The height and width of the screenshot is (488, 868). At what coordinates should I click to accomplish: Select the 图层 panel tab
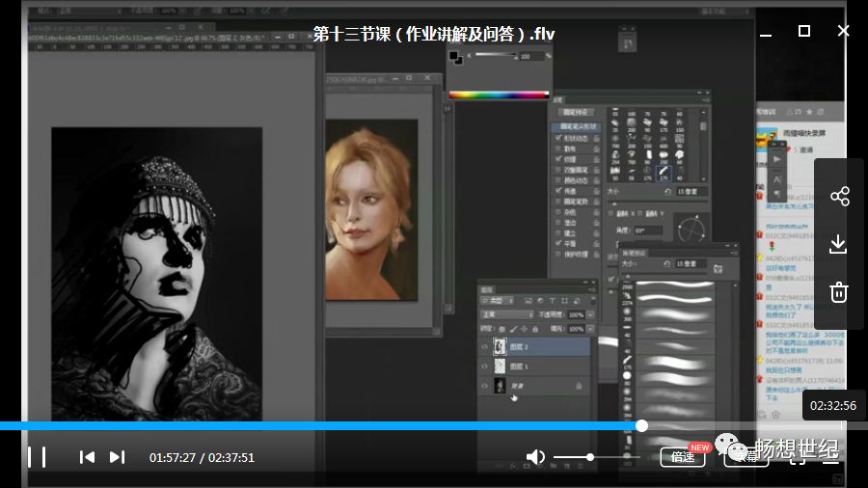pos(487,289)
